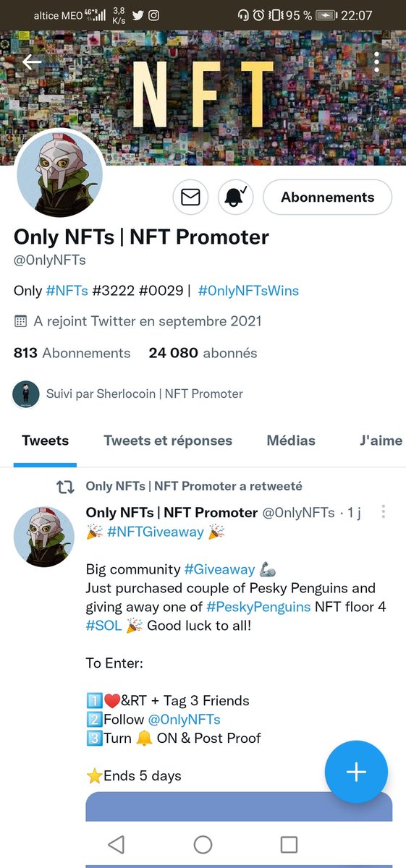The image size is (406, 868).
Task: Toggle the notification bell for this account
Action: pyautogui.click(x=236, y=197)
